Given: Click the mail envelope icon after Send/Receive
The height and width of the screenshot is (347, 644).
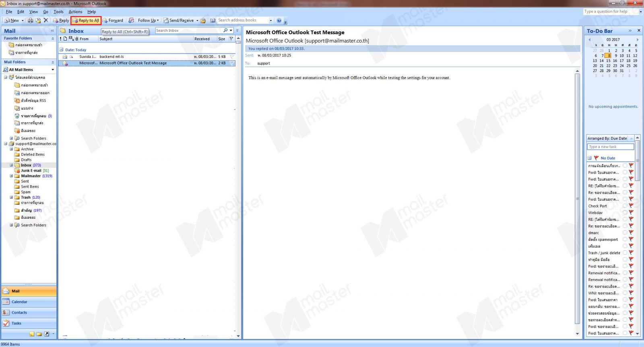Looking at the screenshot, I should click(203, 20).
